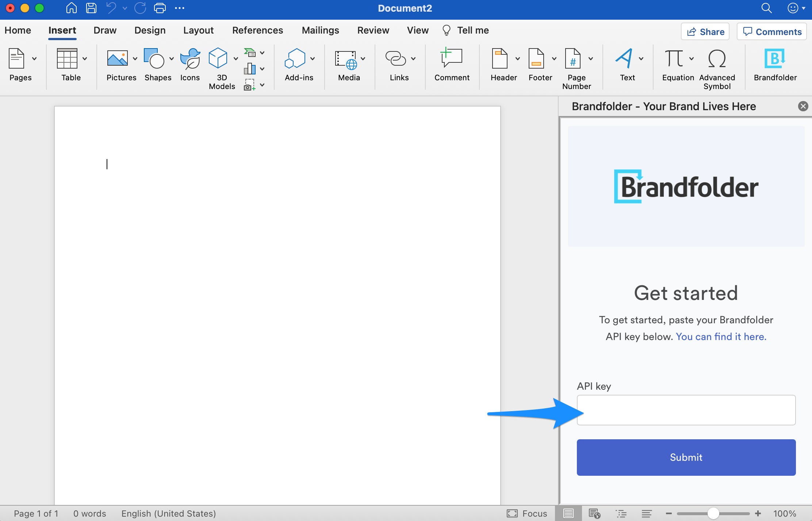Click the search magnifier icon
Screen dimensions: 812x521
pos(766,8)
